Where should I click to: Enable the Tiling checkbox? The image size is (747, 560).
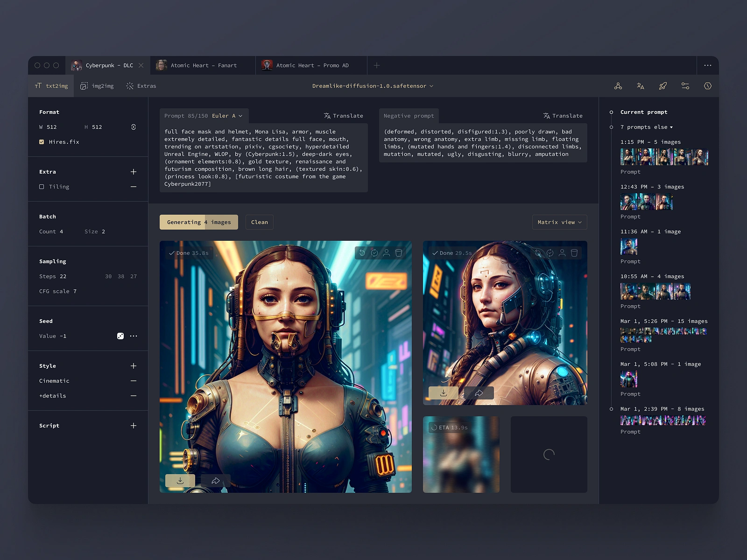click(x=42, y=187)
